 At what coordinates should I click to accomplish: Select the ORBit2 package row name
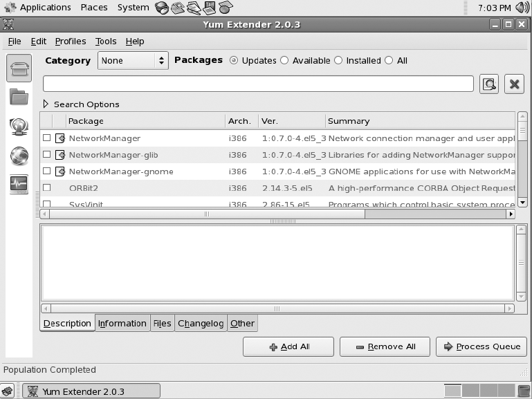coord(84,188)
